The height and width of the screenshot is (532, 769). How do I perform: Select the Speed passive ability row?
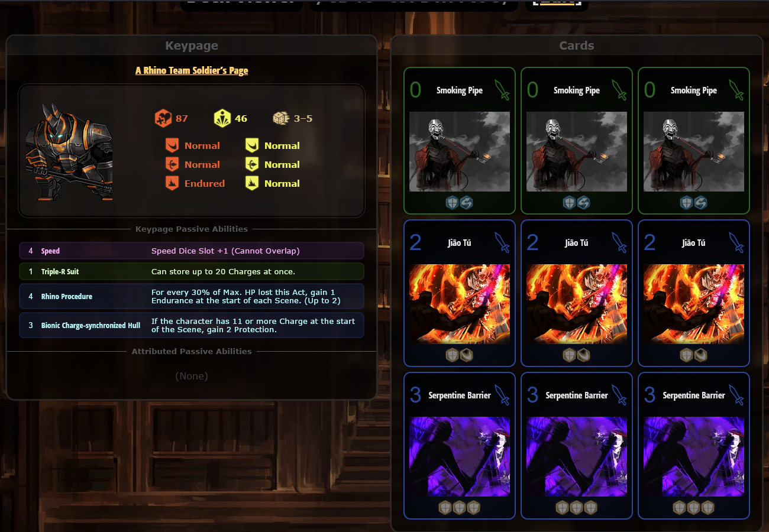192,251
